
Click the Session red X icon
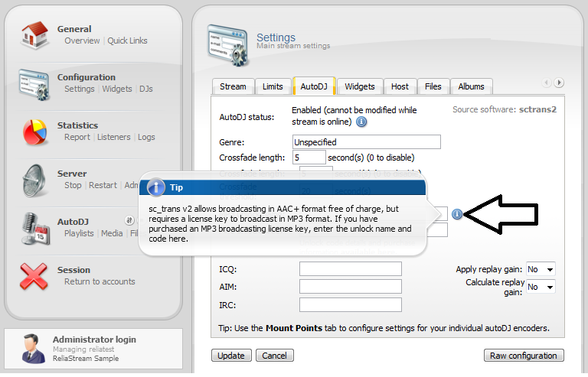pyautogui.click(x=34, y=277)
